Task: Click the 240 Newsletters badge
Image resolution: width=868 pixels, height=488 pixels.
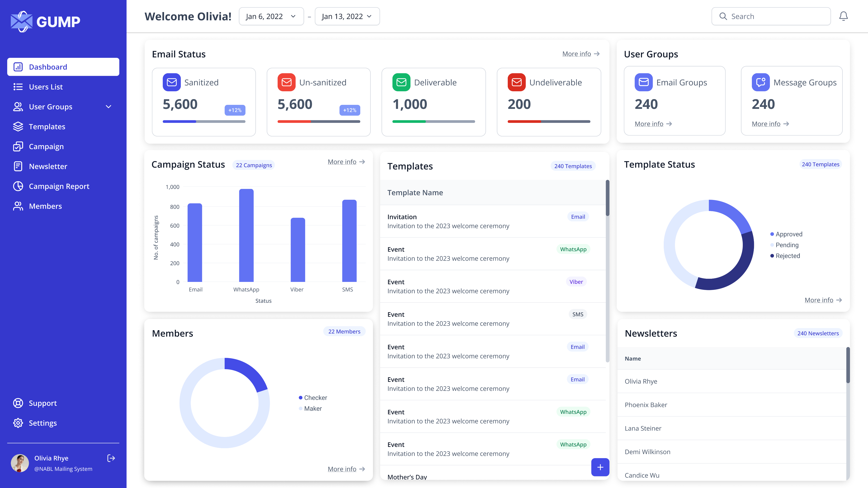Action: click(x=818, y=333)
